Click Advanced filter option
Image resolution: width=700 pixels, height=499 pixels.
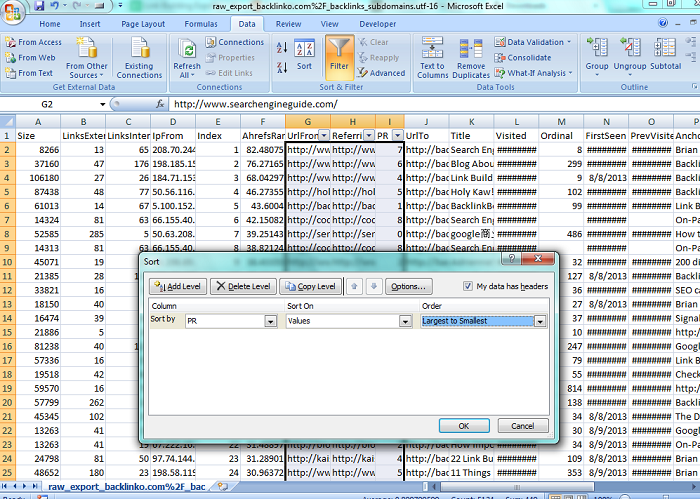381,73
